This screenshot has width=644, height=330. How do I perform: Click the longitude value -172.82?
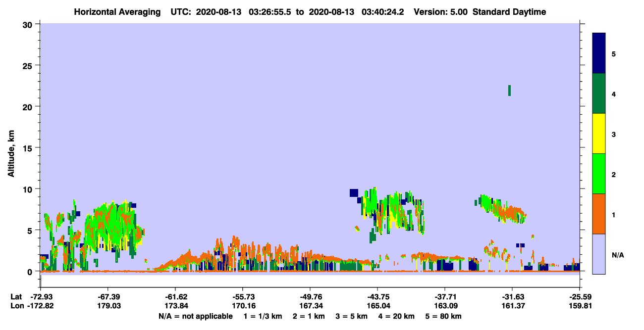coord(40,306)
